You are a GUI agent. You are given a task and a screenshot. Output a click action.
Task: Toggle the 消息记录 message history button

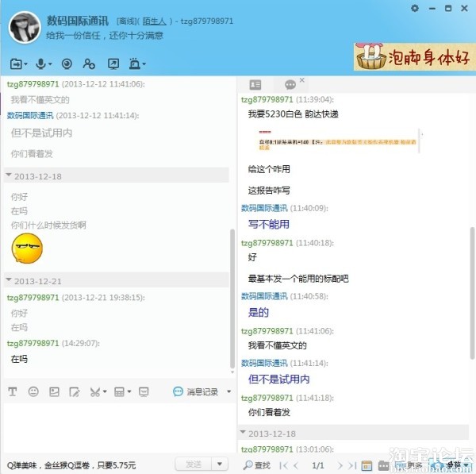pos(195,391)
